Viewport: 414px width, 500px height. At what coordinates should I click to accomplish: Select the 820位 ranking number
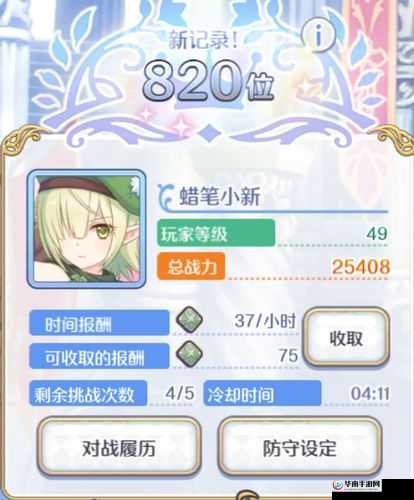coord(208,81)
